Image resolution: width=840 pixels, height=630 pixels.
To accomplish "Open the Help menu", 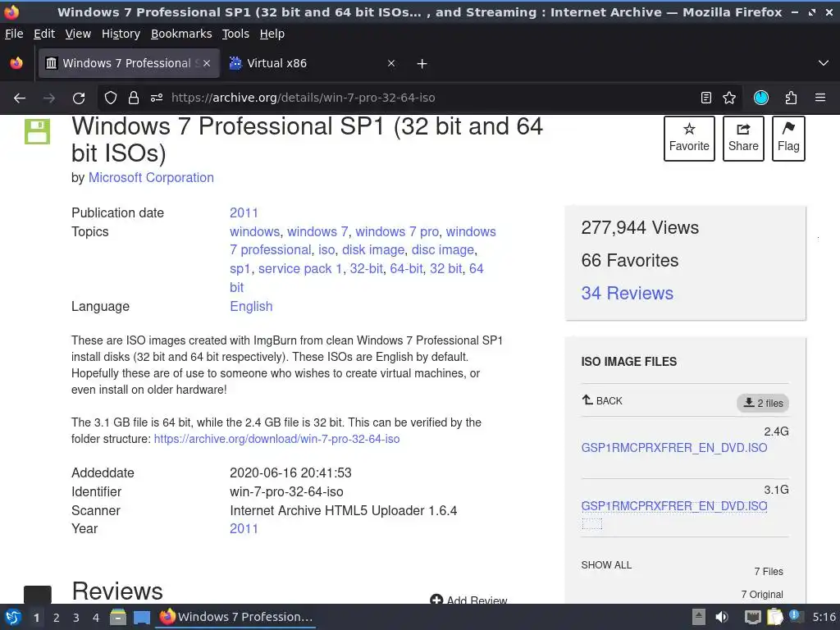I will click(272, 34).
